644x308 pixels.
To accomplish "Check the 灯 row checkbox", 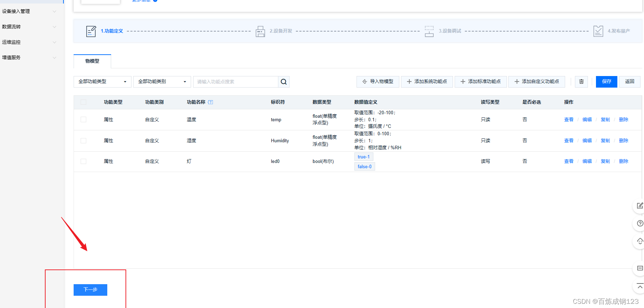I will click(x=83, y=161).
